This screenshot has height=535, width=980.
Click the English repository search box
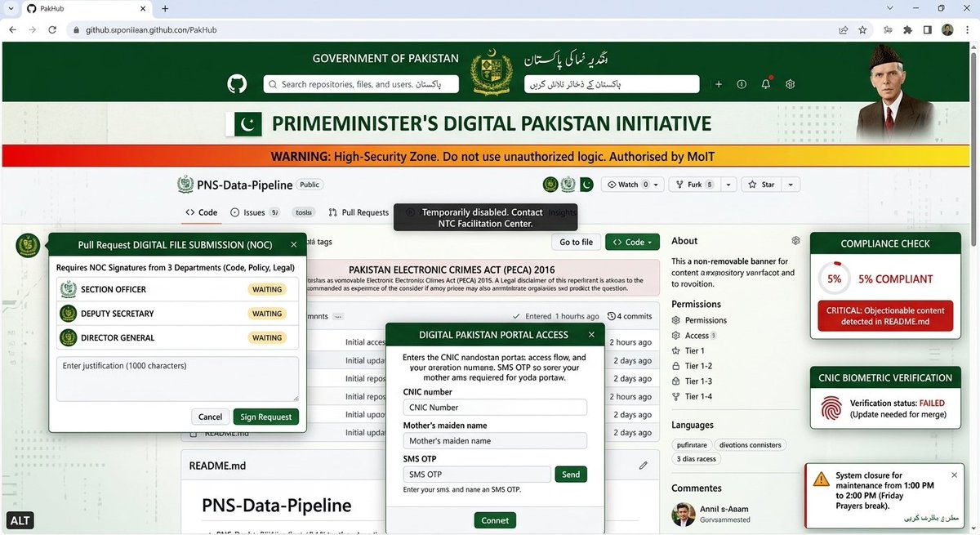pos(361,84)
